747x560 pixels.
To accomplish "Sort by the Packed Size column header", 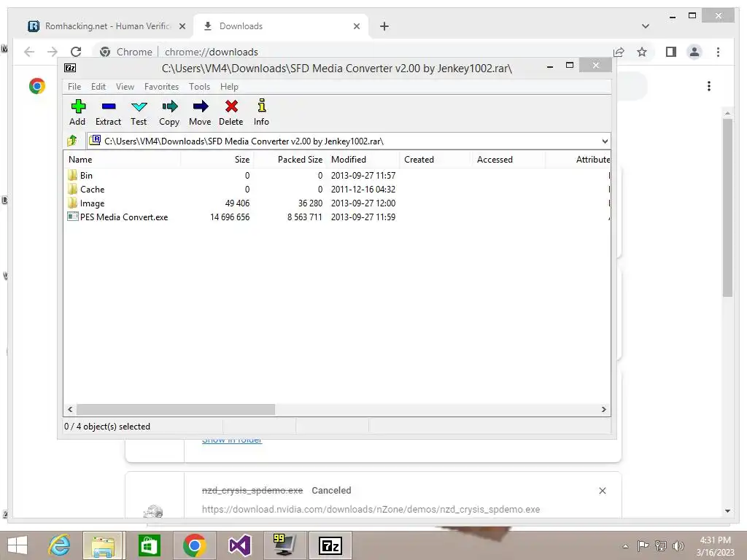I will click(x=290, y=160).
